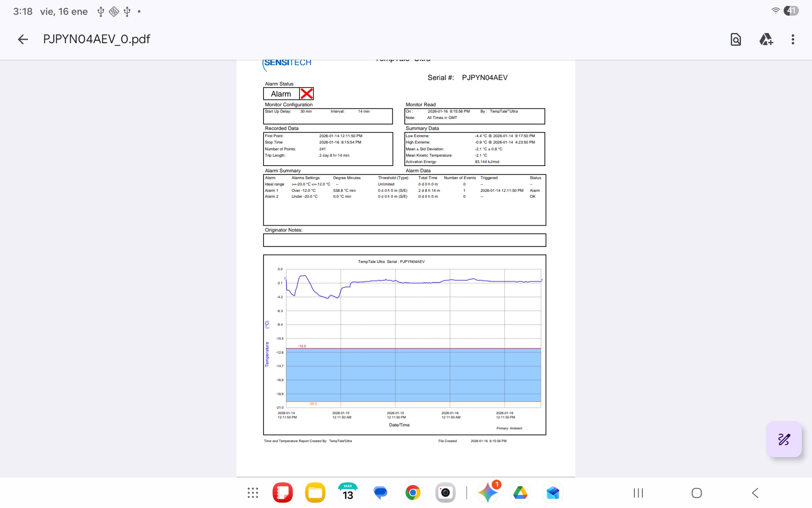Tap the add to Google Drive icon

click(765, 39)
